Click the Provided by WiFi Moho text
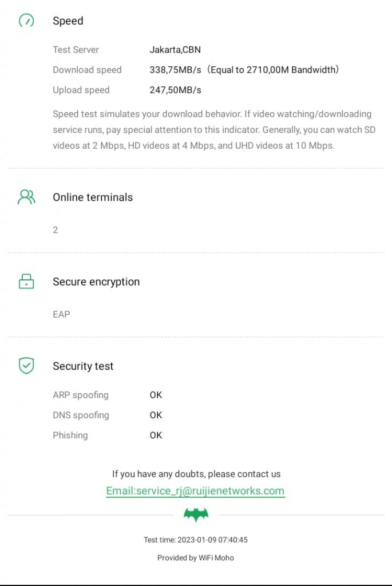 196,557
